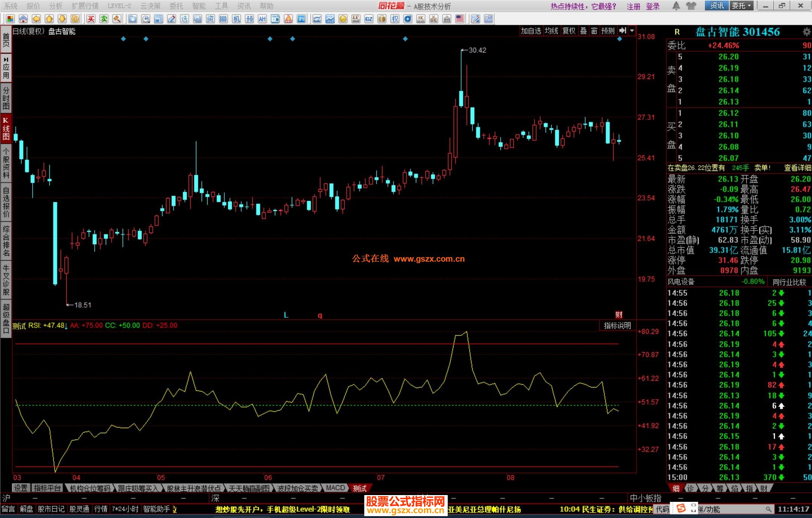
Task: Click the GZ toolbar icon
Action: pyautogui.click(x=369, y=19)
